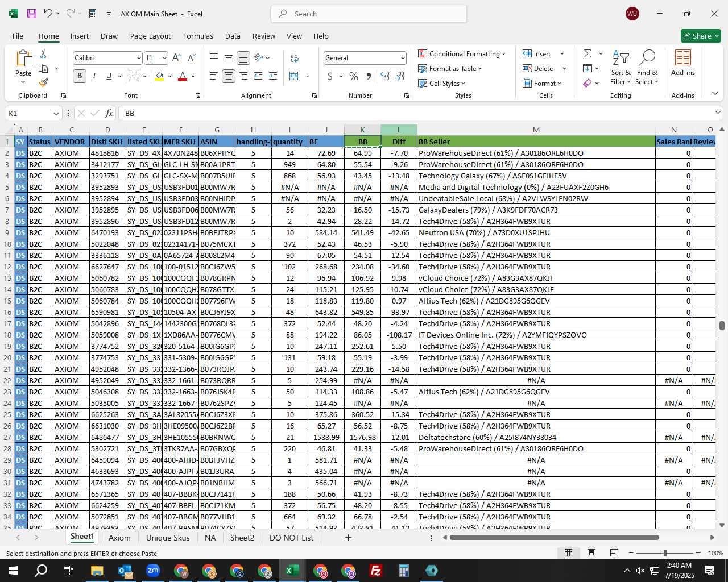728x582 pixels.
Task: Click the Cut scissors icon
Action: click(x=43, y=53)
